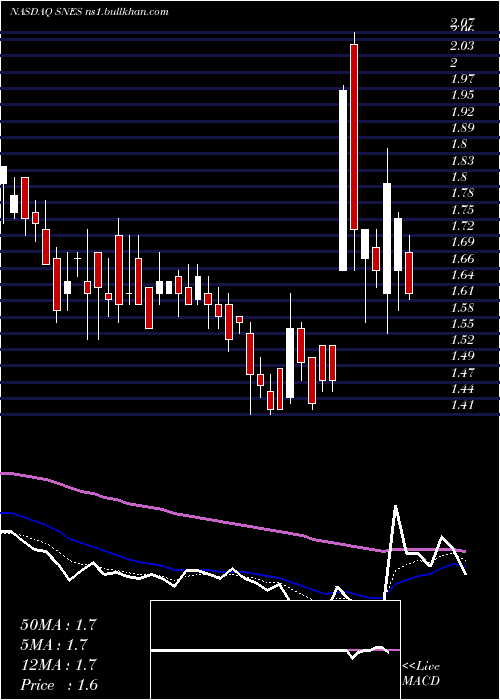The height and width of the screenshot is (700, 500).
Task: Select the 2.03 price axis label
Action: click(x=462, y=46)
